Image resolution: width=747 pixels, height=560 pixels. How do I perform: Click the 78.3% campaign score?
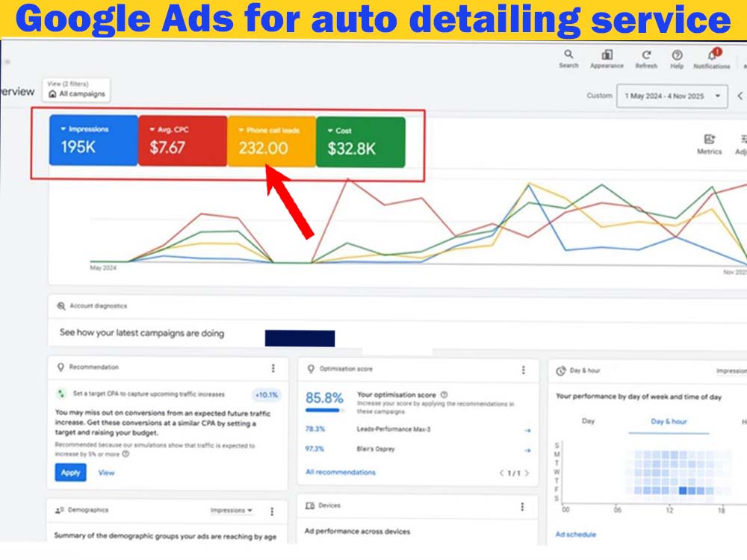click(315, 429)
